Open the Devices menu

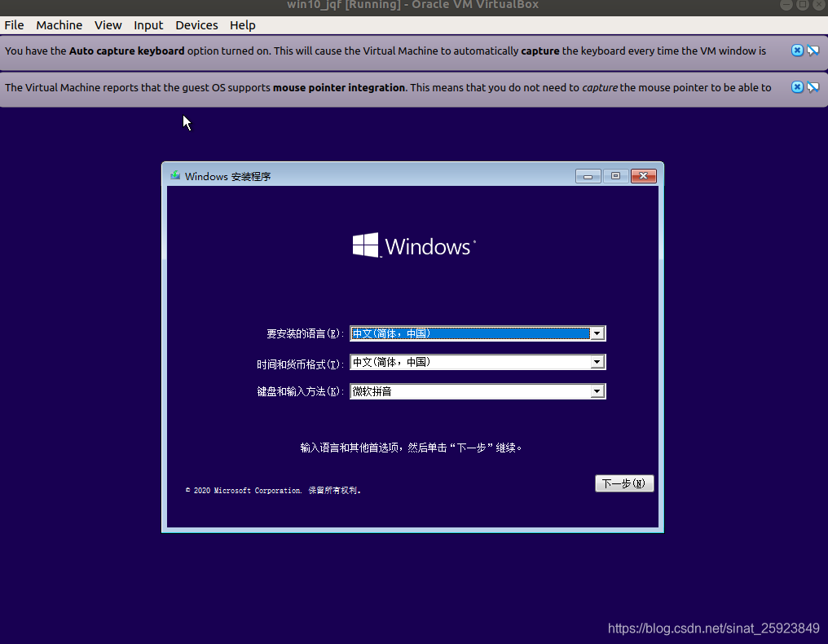click(x=196, y=25)
